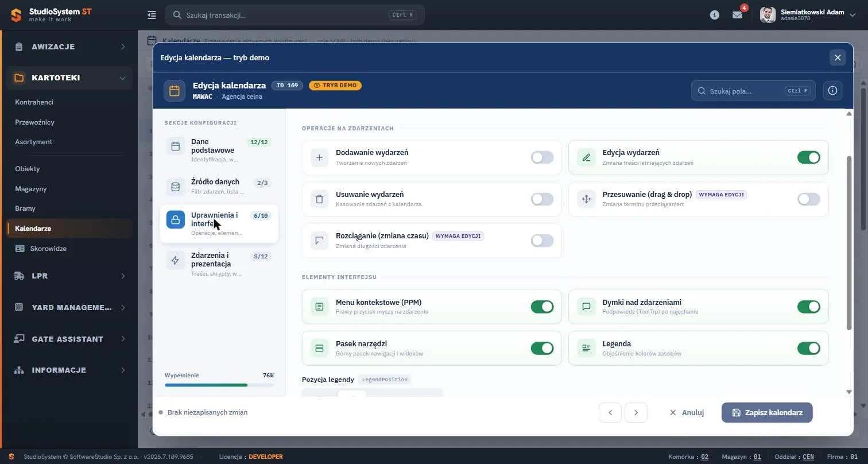The width and height of the screenshot is (868, 464).
Task: Click the Awizacje clipboard icon
Action: click(19, 47)
